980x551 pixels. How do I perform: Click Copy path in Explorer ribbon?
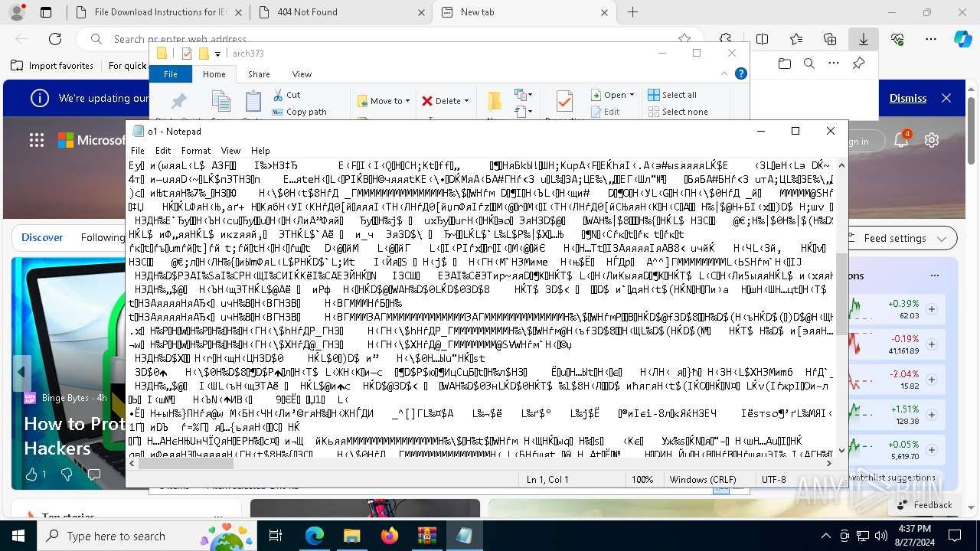tap(299, 112)
